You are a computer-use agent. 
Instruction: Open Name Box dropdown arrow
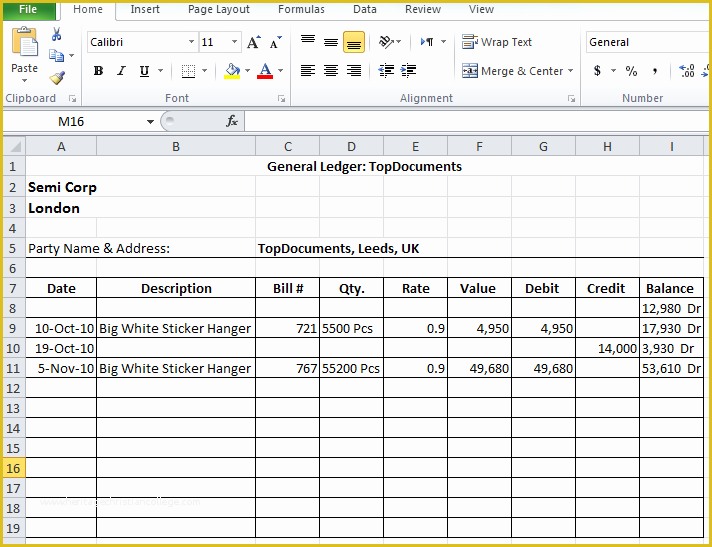(x=150, y=122)
